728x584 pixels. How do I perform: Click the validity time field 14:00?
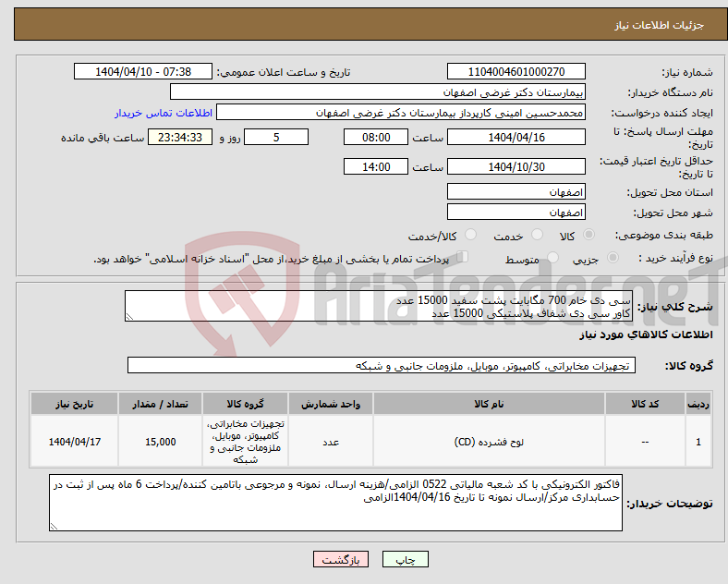pyautogui.click(x=376, y=166)
